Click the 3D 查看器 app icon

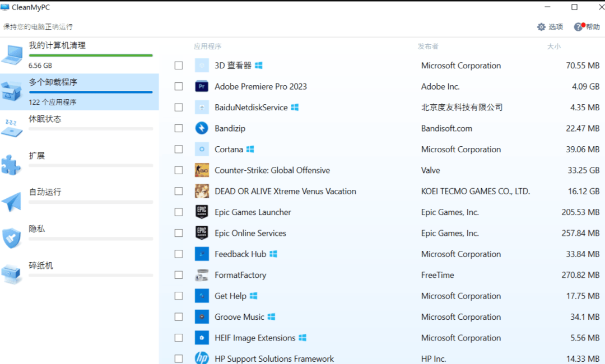(x=202, y=66)
